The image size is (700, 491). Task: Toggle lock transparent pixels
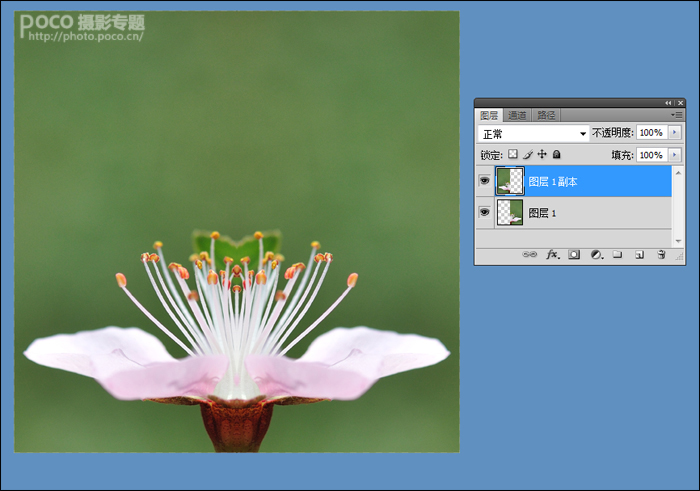click(513, 154)
